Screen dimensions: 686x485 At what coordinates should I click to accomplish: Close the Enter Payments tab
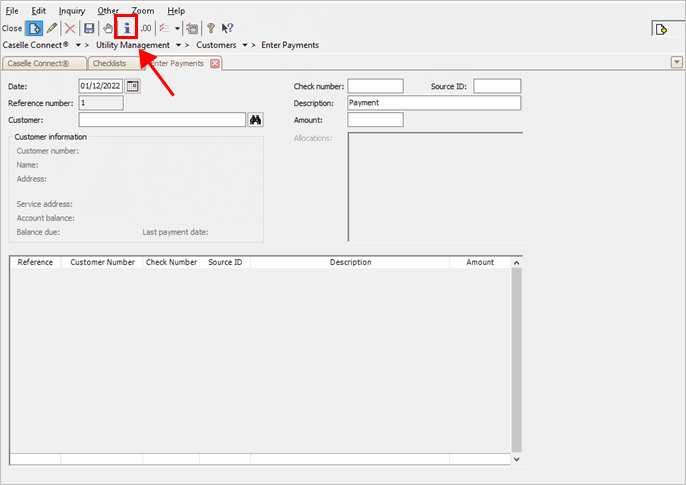pyautogui.click(x=214, y=63)
